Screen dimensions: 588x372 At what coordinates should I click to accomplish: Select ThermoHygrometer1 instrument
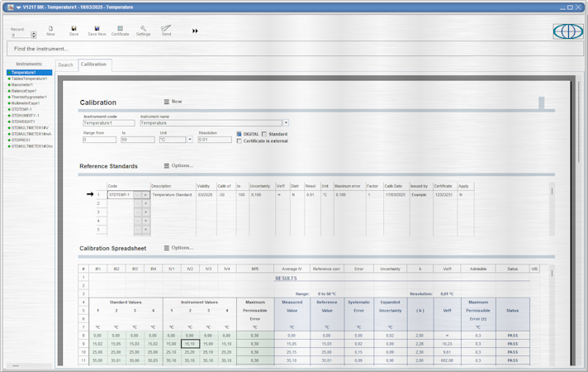pos(29,98)
